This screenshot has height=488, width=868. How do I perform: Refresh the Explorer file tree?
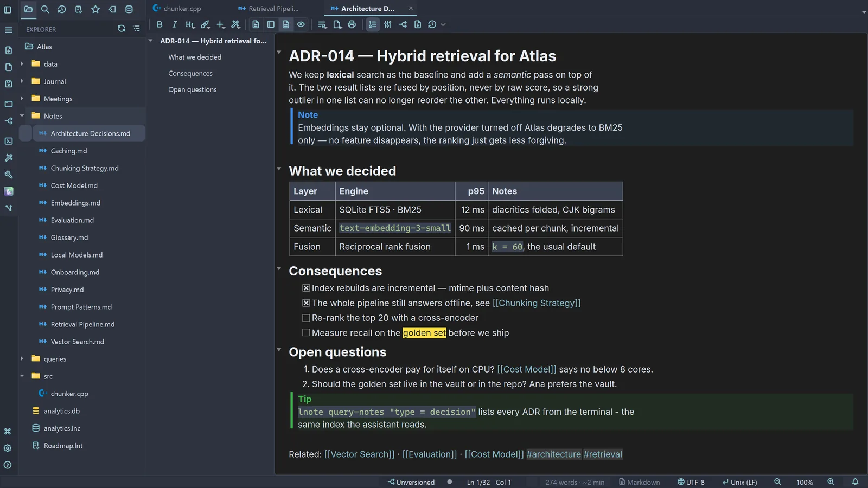[x=122, y=29]
